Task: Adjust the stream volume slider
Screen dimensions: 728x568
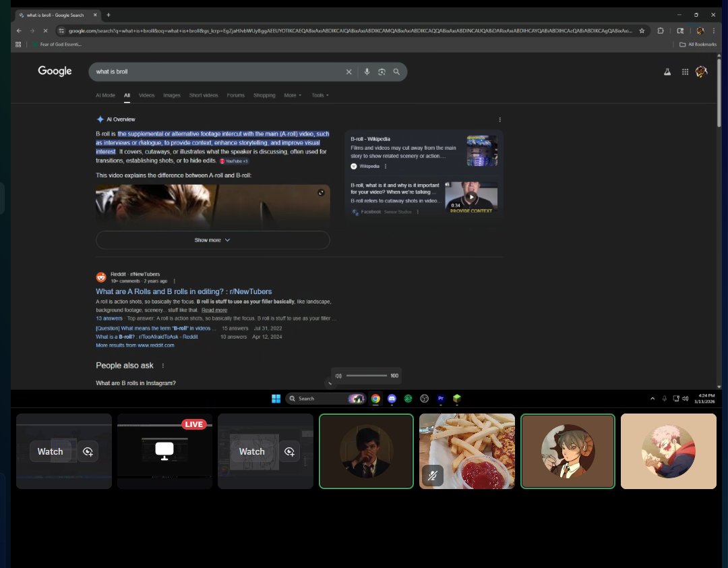Action: [366, 376]
